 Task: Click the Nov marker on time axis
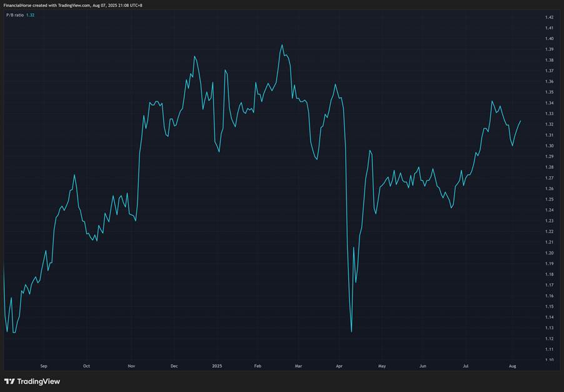131,366
